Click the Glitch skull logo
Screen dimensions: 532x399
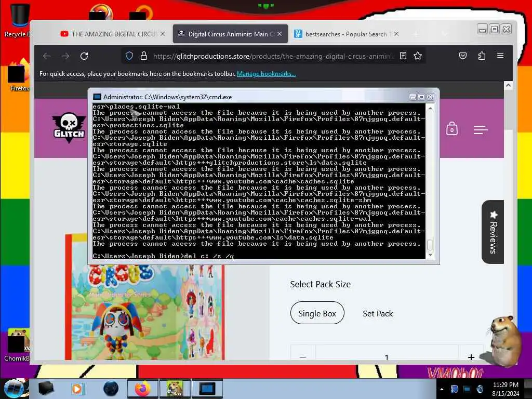[69, 128]
